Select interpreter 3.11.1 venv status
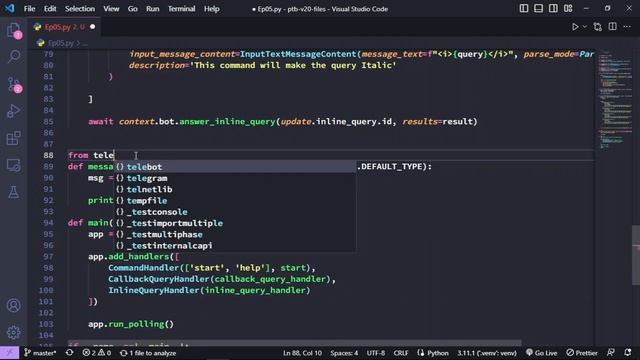This screenshot has width=640, height=360. 487,353
